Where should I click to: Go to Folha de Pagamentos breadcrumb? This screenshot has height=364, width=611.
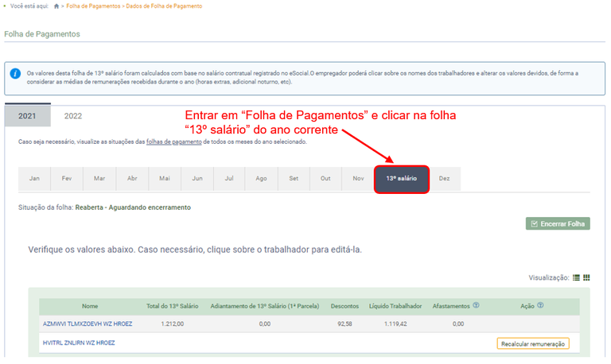point(99,6)
